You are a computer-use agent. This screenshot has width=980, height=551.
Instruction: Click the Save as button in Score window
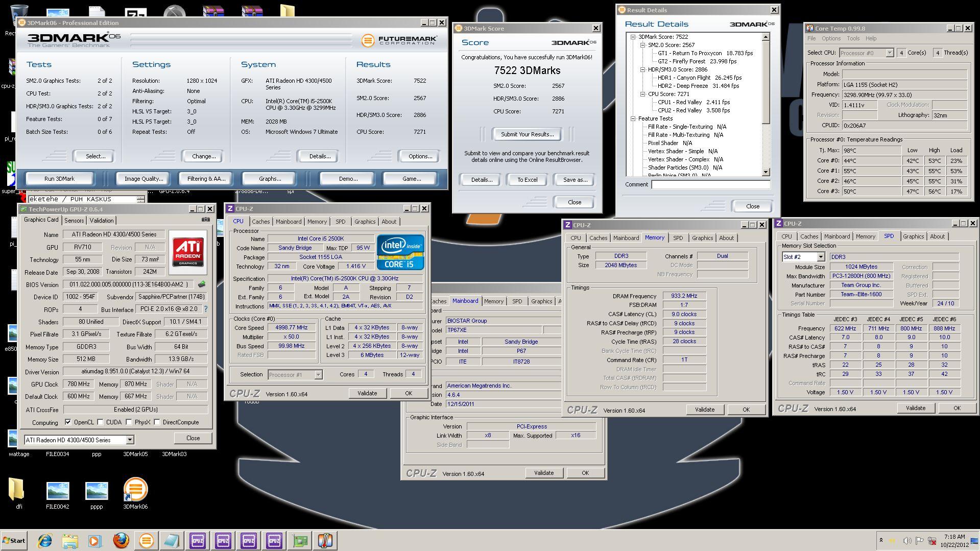pyautogui.click(x=575, y=180)
